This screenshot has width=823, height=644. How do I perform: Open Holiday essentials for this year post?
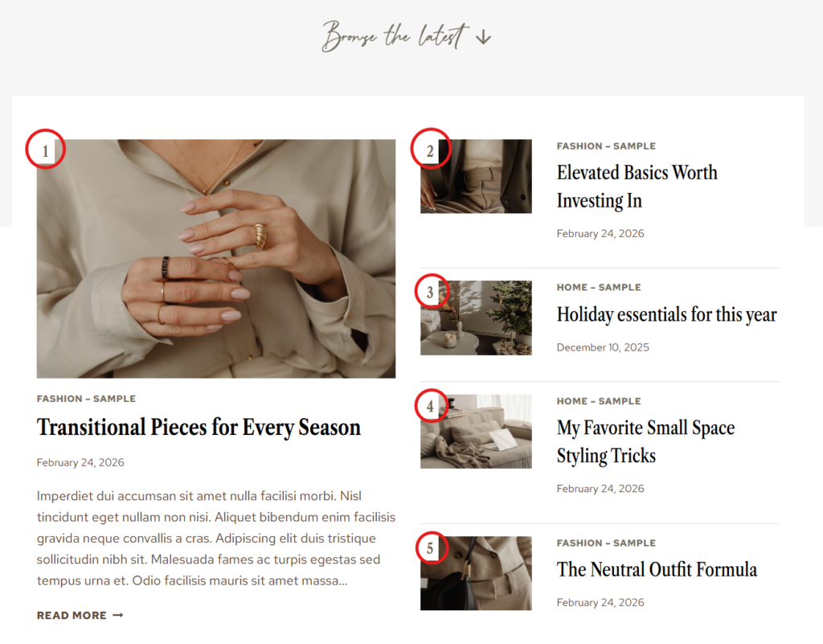666,314
